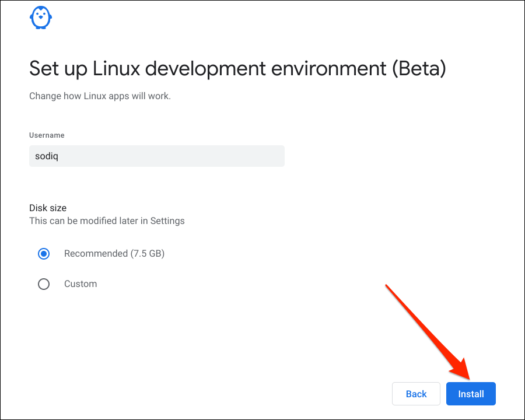Screen dimensions: 525x420
Task: Go to previous step with Back button
Action: pos(416,394)
